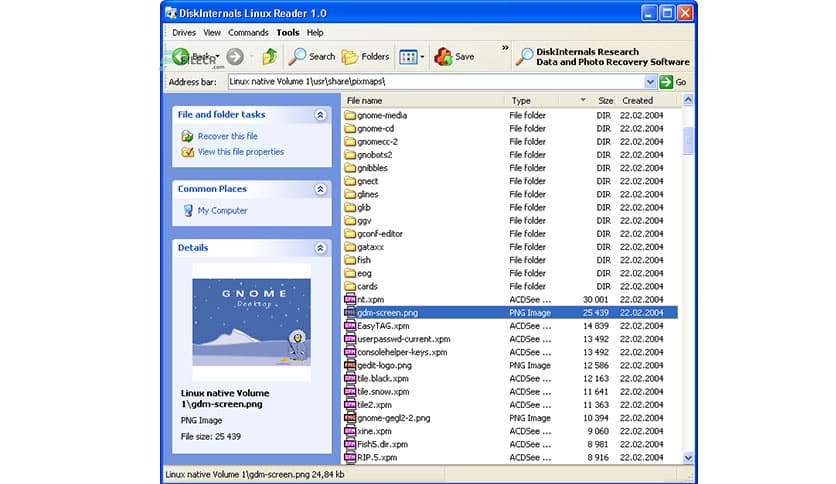Select userpasswd-current.xpm file name
The image size is (836, 484).
(404, 339)
